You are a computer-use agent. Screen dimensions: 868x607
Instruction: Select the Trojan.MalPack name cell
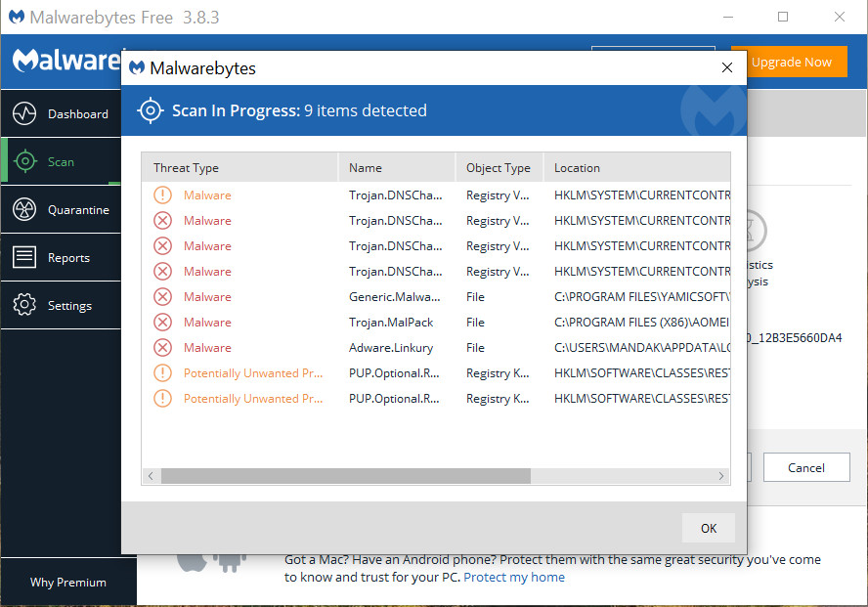[391, 322]
